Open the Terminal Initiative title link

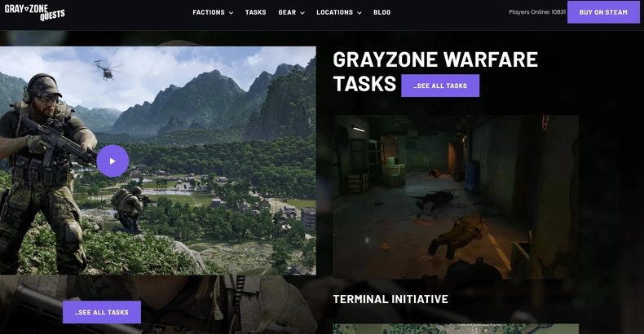pyautogui.click(x=390, y=299)
